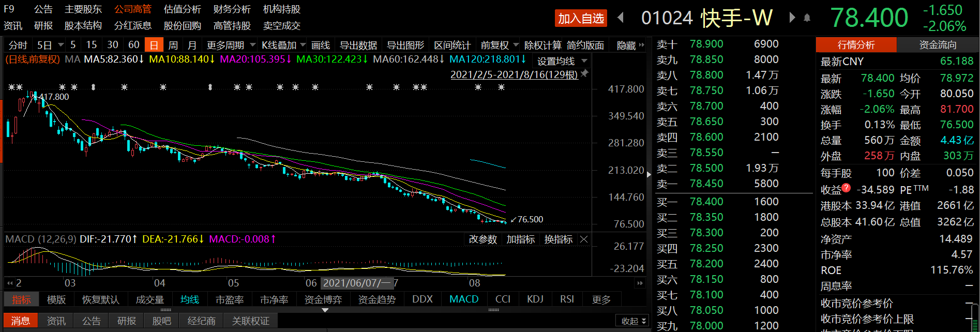Select the KDJ indicator
980x332 pixels.
pos(535,299)
